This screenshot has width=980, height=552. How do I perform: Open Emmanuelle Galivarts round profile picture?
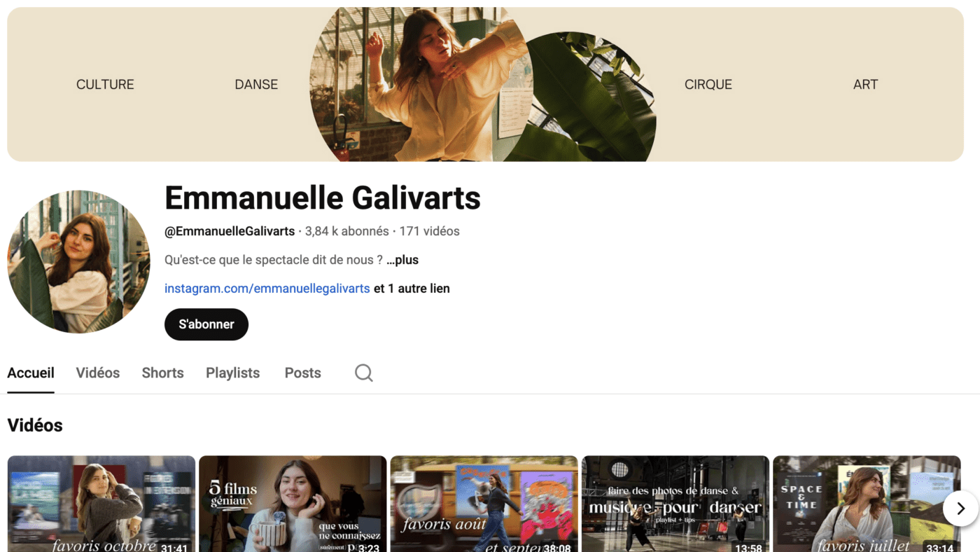(78, 261)
